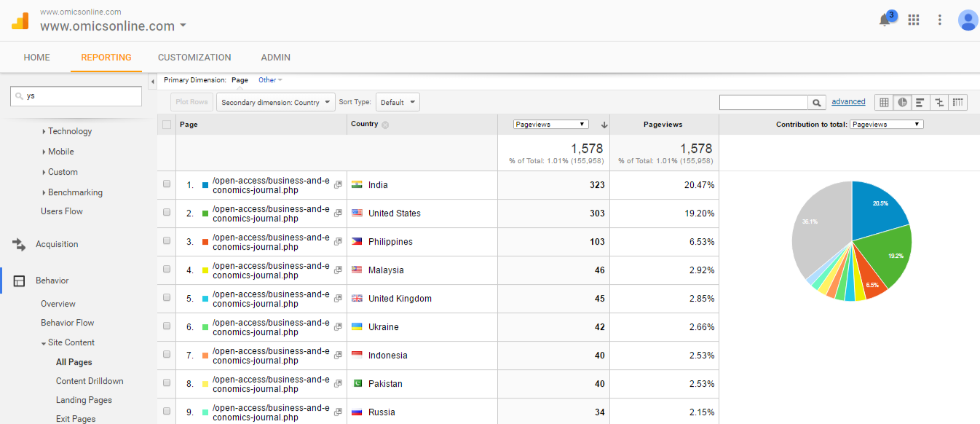Open the user account avatar
Screen dimensions: 980x424
point(968,20)
